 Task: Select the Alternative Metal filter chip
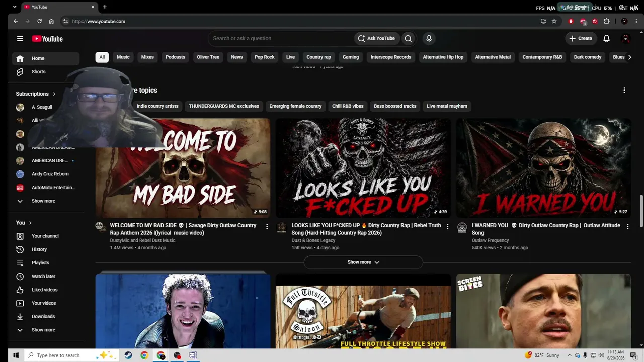click(x=493, y=57)
